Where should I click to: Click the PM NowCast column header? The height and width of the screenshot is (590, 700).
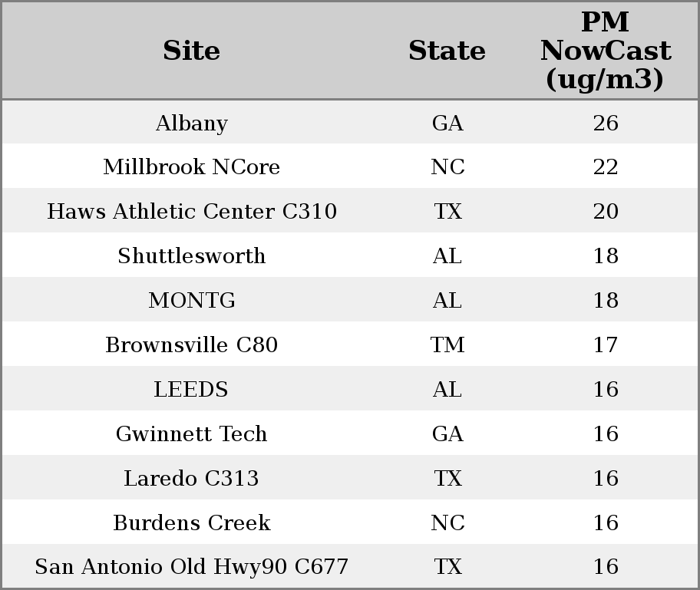(x=606, y=51)
